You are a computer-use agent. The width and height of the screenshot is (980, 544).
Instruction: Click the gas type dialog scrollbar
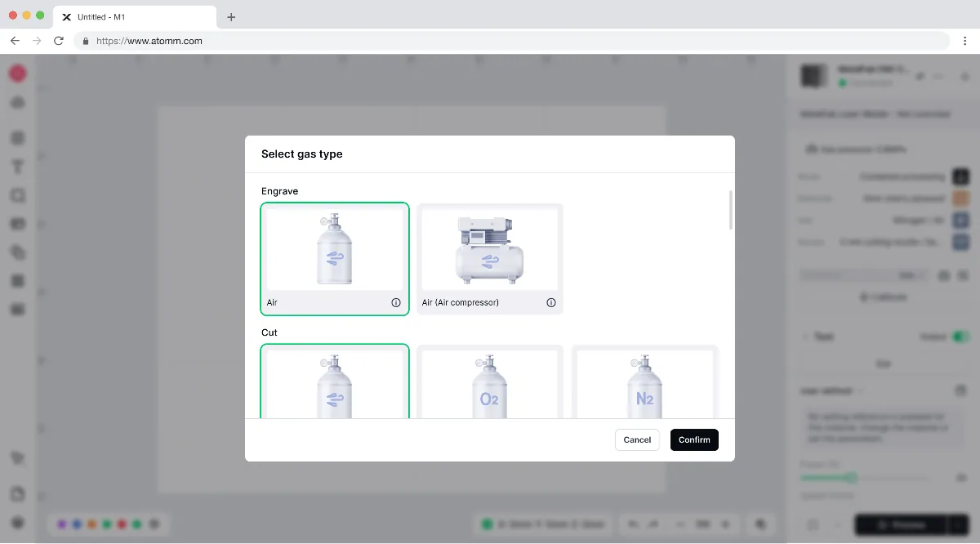point(731,210)
